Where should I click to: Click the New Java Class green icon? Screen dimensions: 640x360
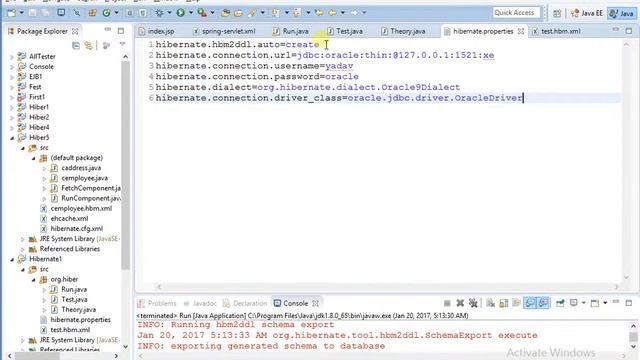tap(106, 13)
